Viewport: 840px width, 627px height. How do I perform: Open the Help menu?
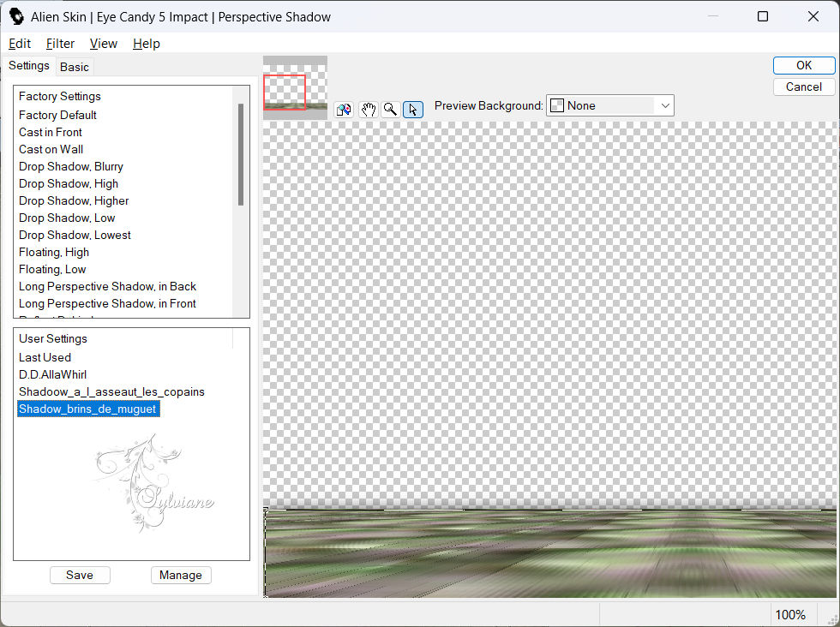(x=147, y=44)
